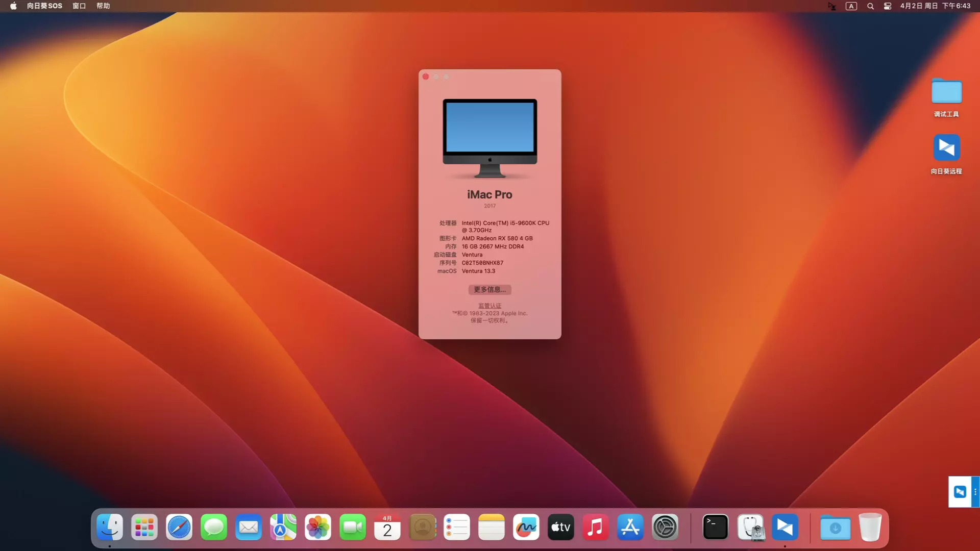Open Launchpad from the Dock
The width and height of the screenshot is (980, 551).
[144, 527]
